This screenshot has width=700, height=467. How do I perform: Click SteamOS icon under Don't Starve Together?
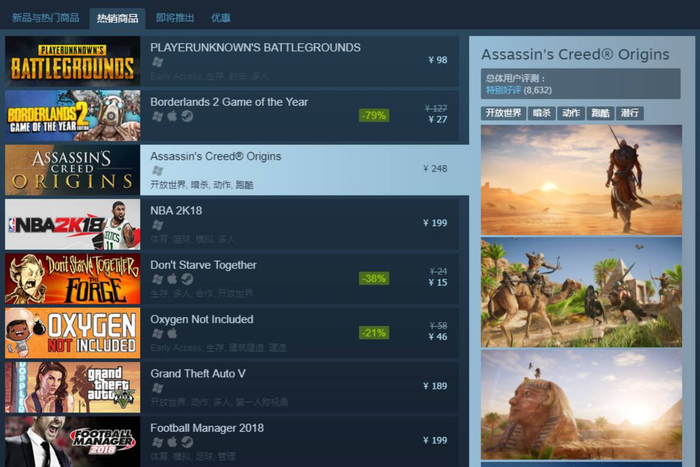click(x=187, y=279)
